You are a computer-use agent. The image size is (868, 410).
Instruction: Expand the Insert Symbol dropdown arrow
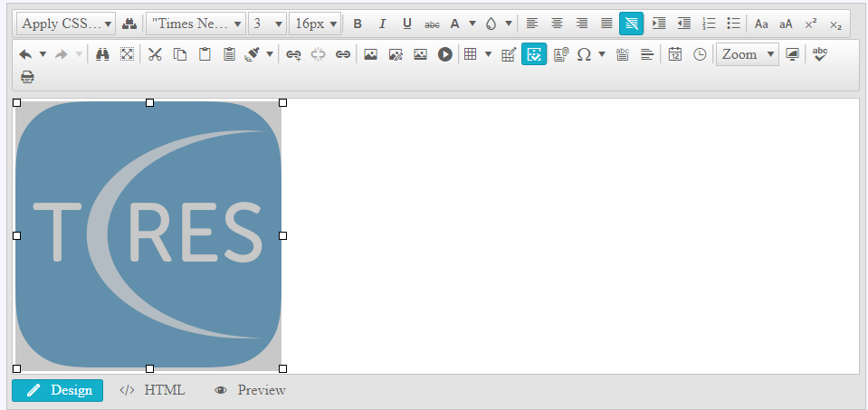(602, 54)
